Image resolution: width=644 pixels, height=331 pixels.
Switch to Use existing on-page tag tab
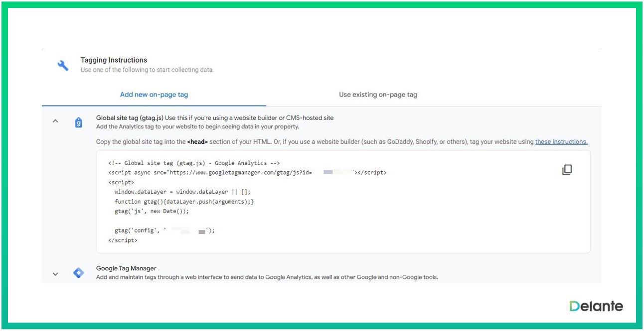pos(378,95)
